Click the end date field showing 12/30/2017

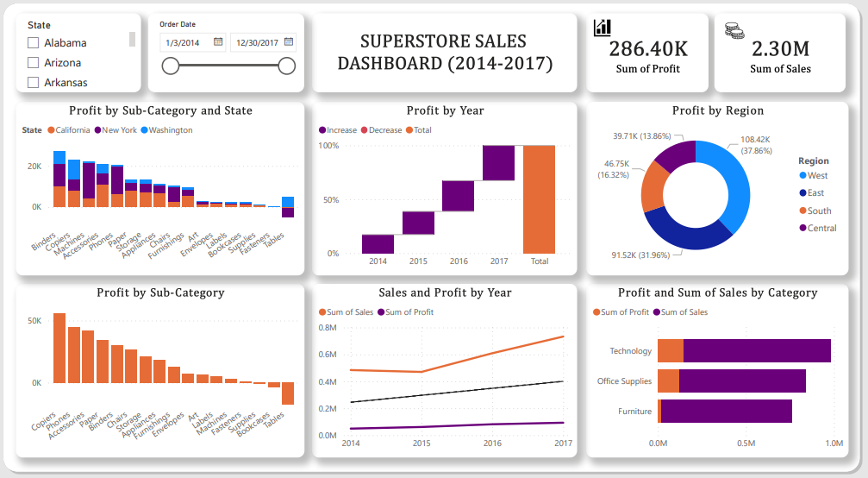256,41
